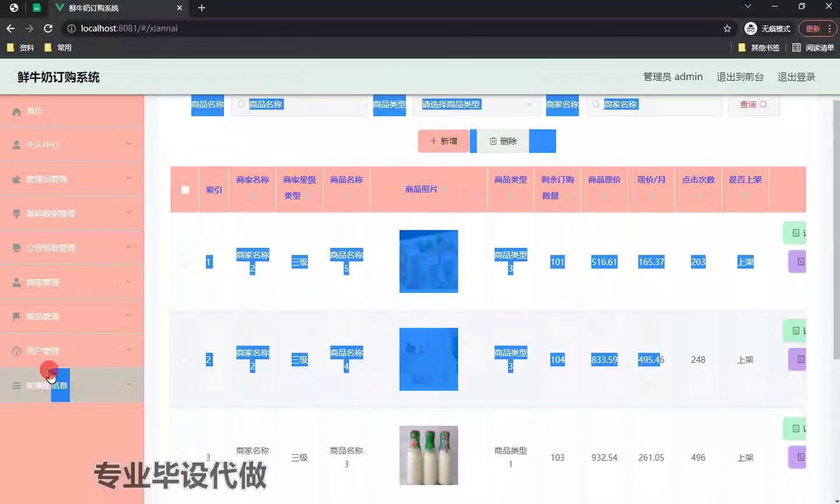Open a new browser tab with plus
840x504 pixels.
(x=202, y=8)
